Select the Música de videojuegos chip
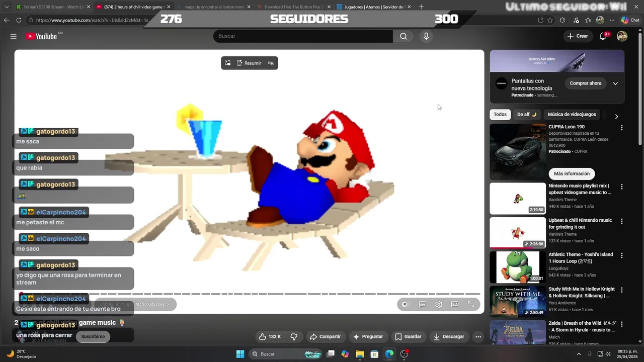This screenshot has height=362, width=644. [572, 114]
